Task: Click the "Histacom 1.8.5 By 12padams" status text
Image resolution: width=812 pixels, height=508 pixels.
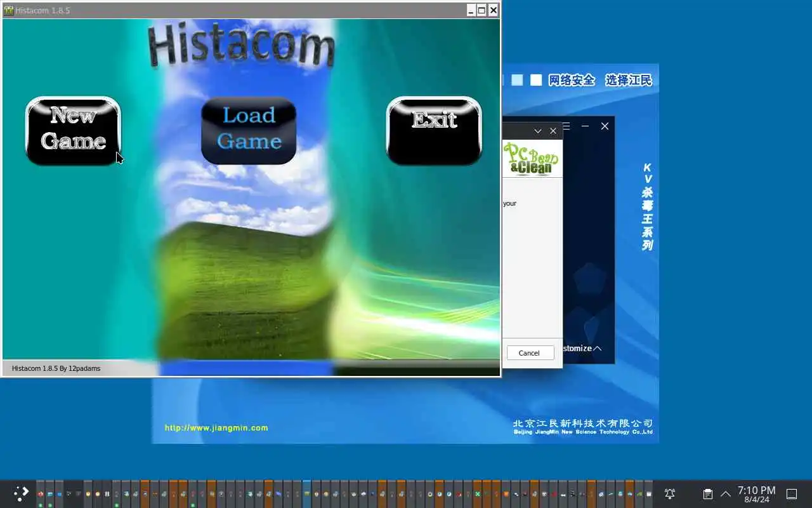Action: tap(56, 368)
